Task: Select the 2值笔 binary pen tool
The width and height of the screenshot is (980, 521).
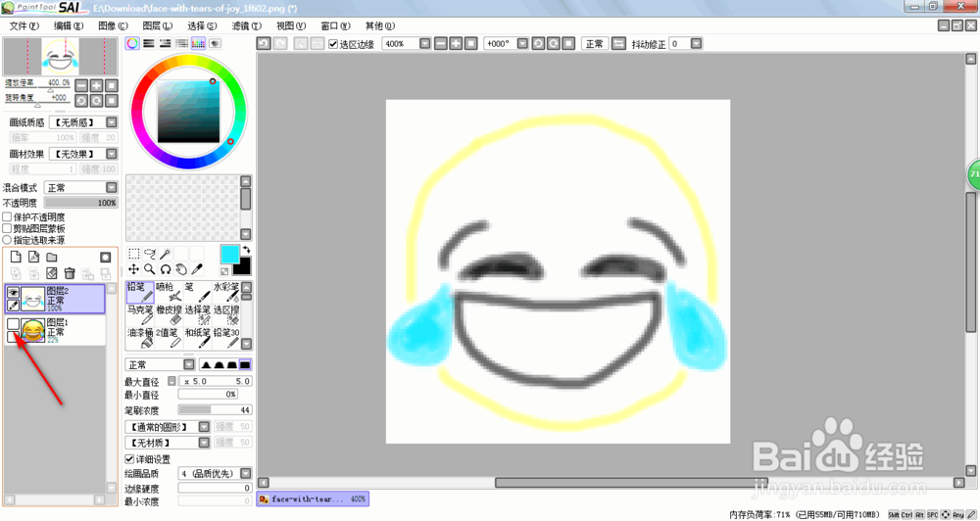Action: click(x=169, y=338)
